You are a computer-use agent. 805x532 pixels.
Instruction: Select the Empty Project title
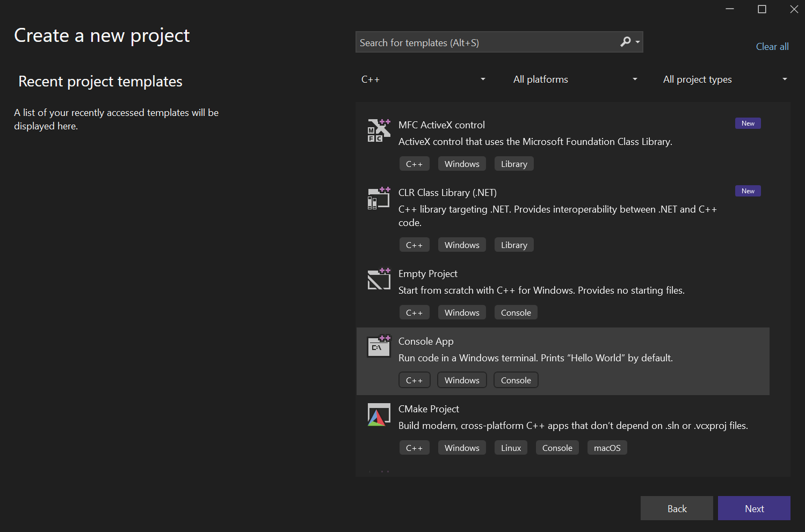click(428, 274)
